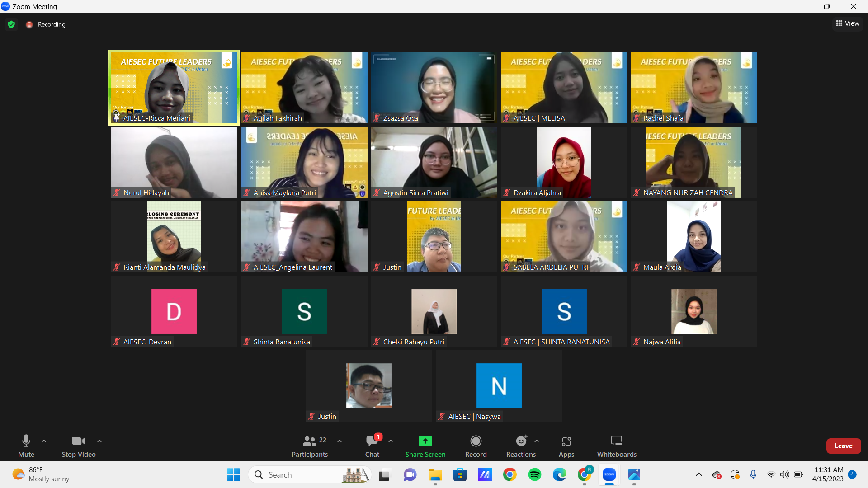Open the Participants panel icon
Image resolution: width=868 pixels, height=488 pixels.
point(310,441)
